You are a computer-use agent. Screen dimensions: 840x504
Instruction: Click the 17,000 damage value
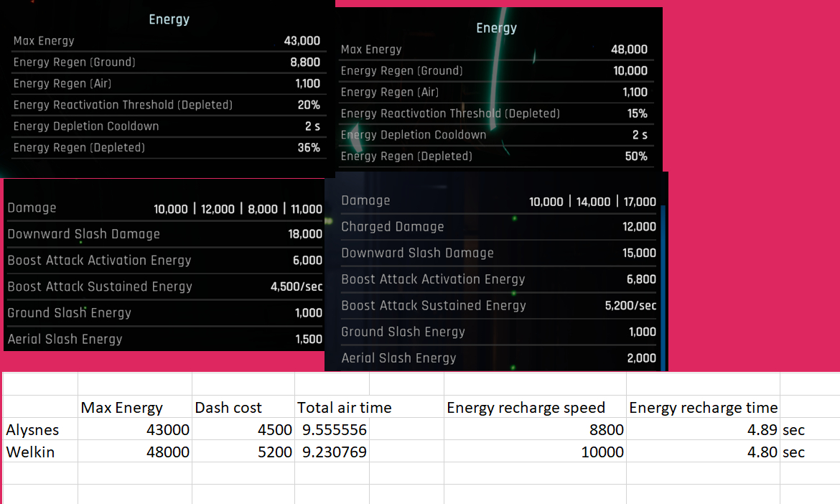coord(640,202)
